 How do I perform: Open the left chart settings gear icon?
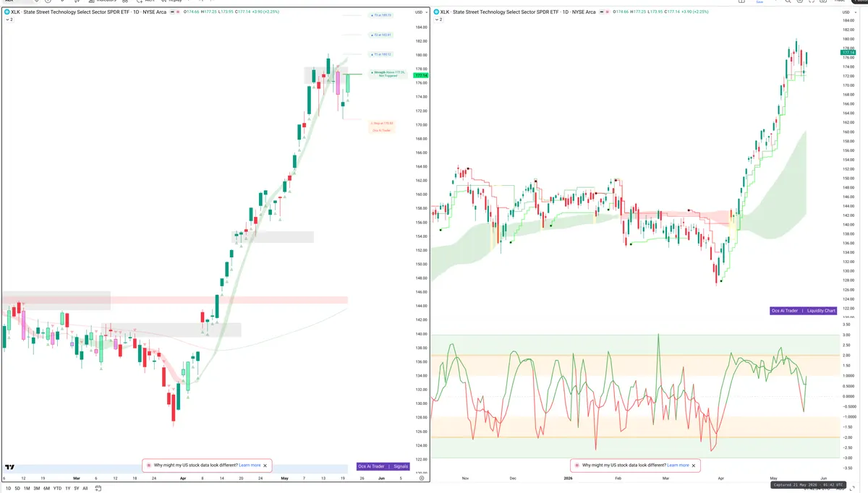pos(421,479)
